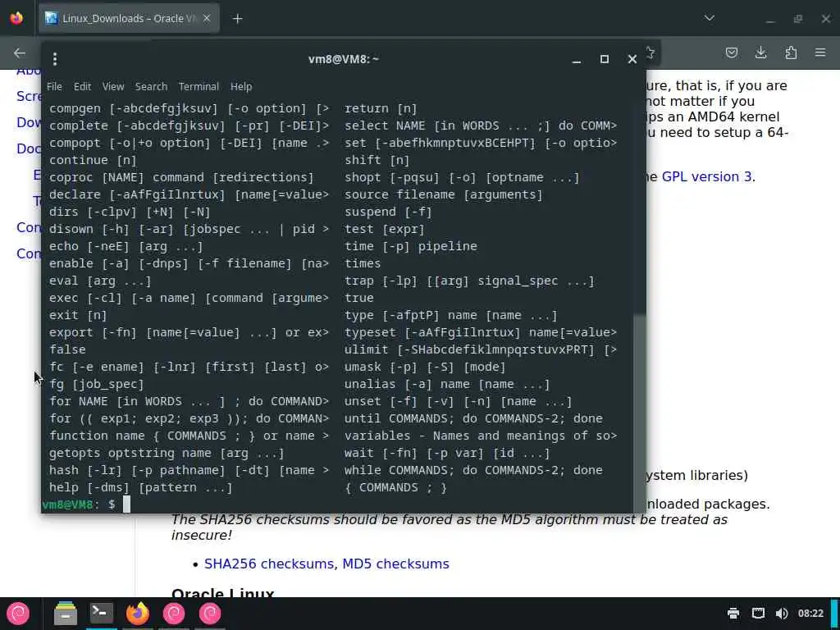Screen dimensions: 840x630
Task: Open the terminal window kebab menu
Action: click(55, 59)
